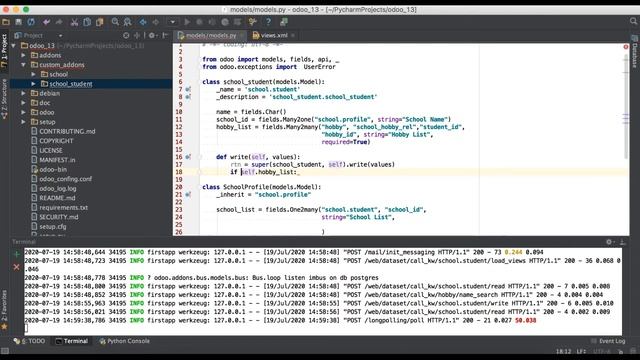
Task: Expand the addons folder
Action: [x=24, y=55]
